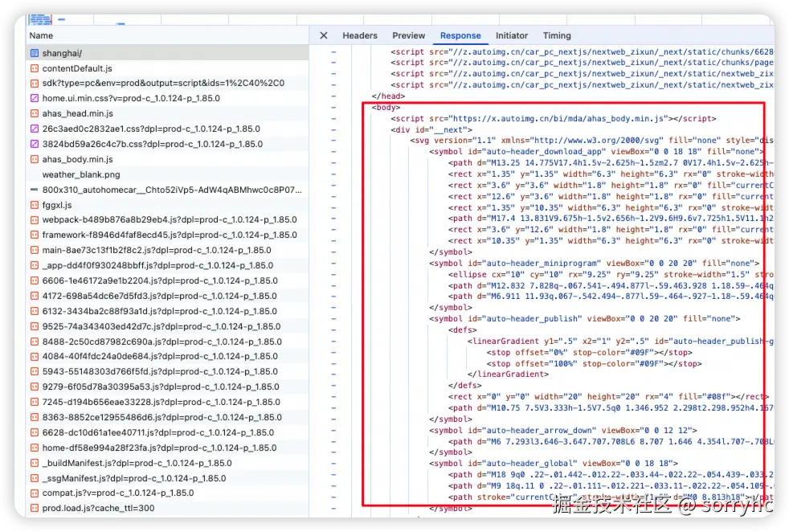Click the script icon next to fggxl.js
The height and width of the screenshot is (532, 789).
pyautogui.click(x=35, y=205)
